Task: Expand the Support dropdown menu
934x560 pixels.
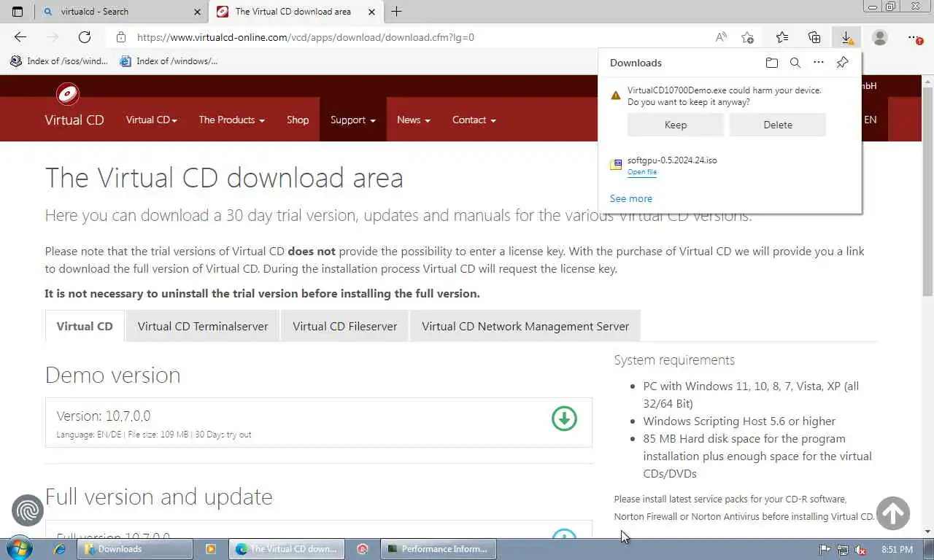Action: [x=353, y=120]
